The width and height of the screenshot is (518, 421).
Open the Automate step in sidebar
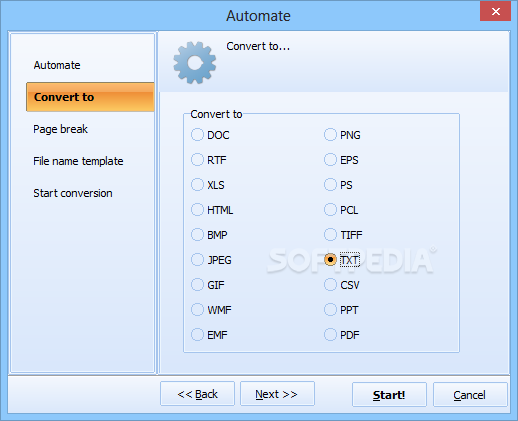[x=57, y=65]
